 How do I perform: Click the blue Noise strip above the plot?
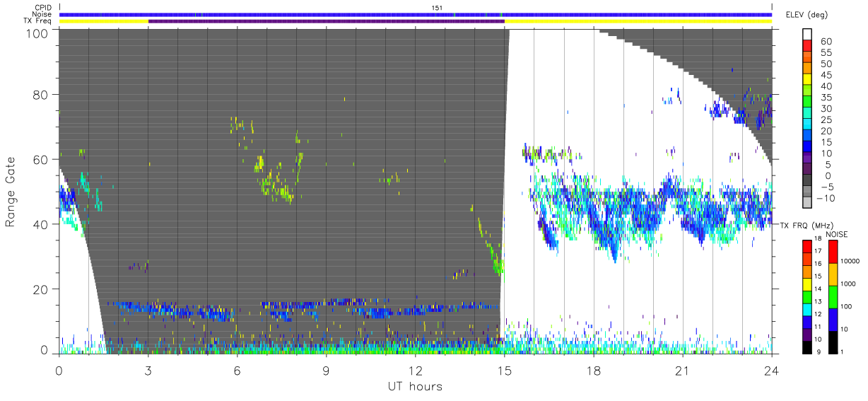pyautogui.click(x=416, y=14)
